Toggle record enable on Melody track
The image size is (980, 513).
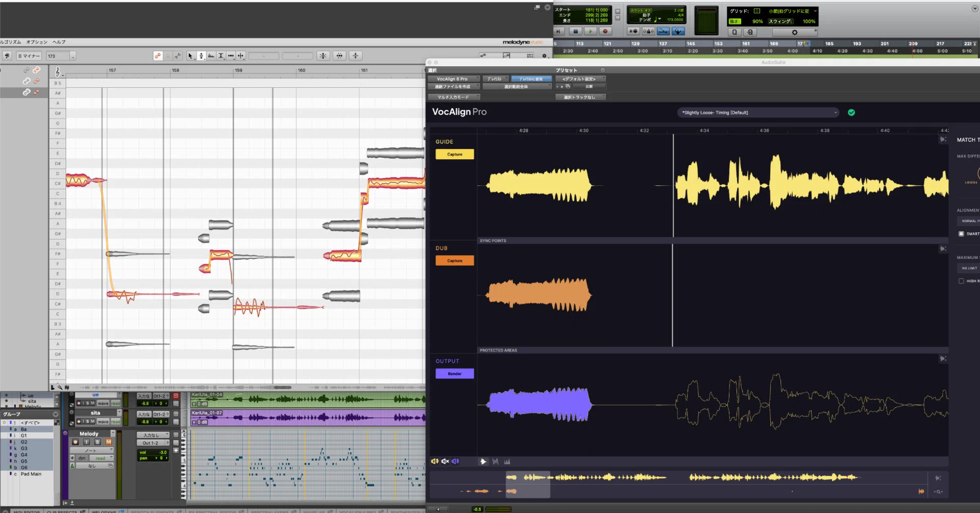[x=76, y=442]
